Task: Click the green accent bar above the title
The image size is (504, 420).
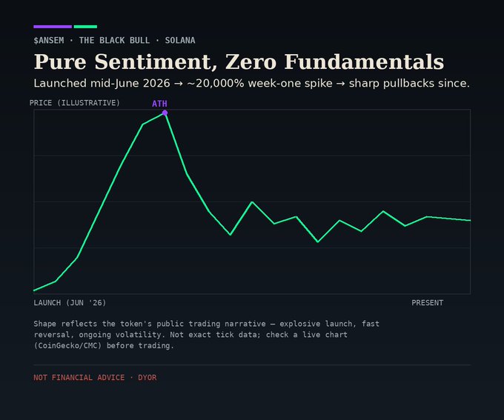Action: pyautogui.click(x=85, y=27)
